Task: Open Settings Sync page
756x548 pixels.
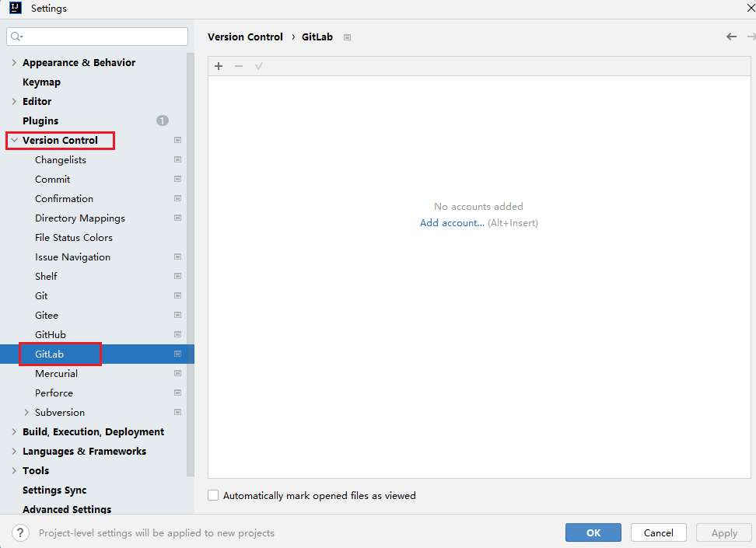Action: (x=54, y=490)
